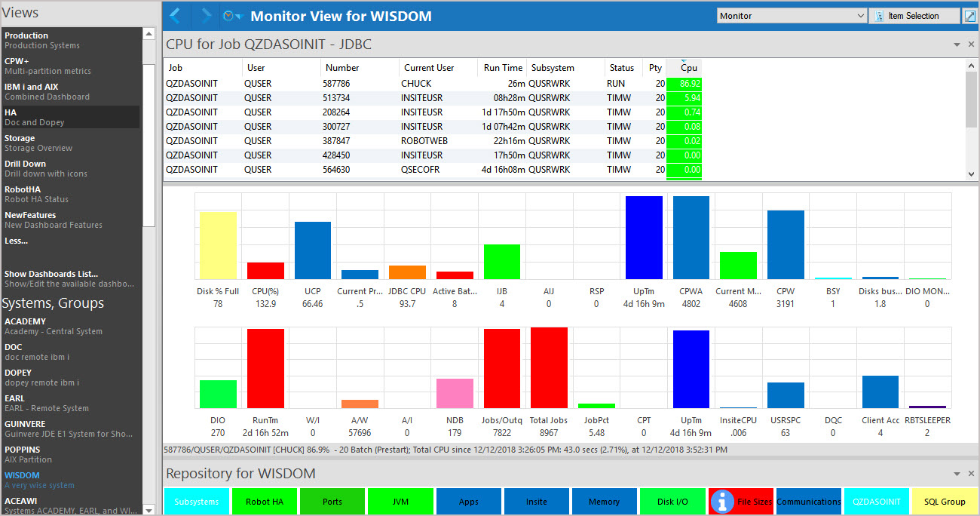Click the Memory repository tile

click(605, 502)
